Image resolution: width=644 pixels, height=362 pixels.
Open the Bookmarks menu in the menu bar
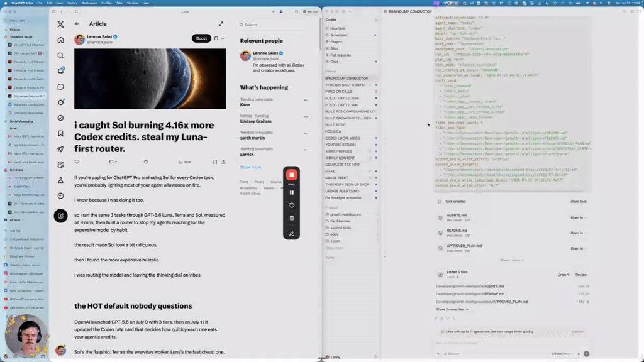click(x=89, y=3)
